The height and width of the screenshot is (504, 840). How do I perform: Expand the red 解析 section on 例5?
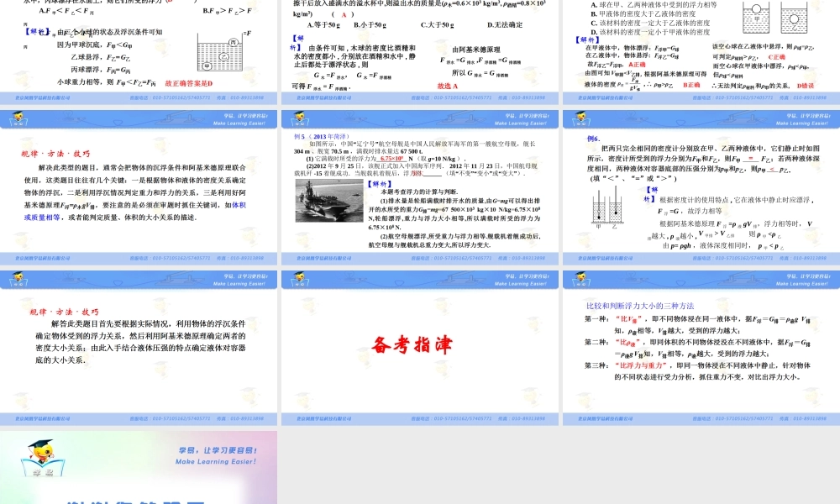[379, 184]
